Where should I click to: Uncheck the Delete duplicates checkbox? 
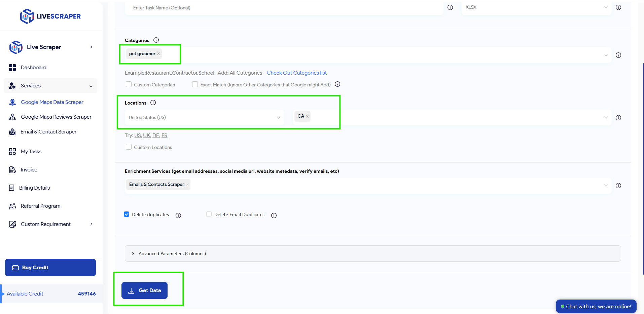(127, 214)
